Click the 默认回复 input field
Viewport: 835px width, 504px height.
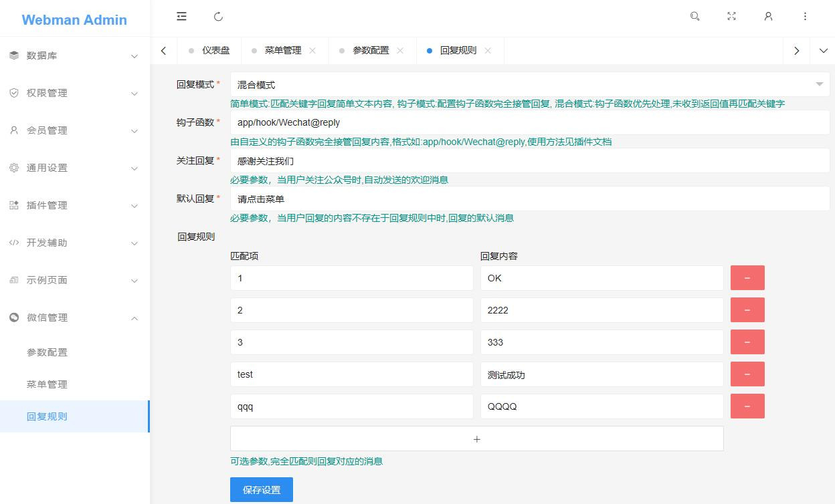click(530, 199)
